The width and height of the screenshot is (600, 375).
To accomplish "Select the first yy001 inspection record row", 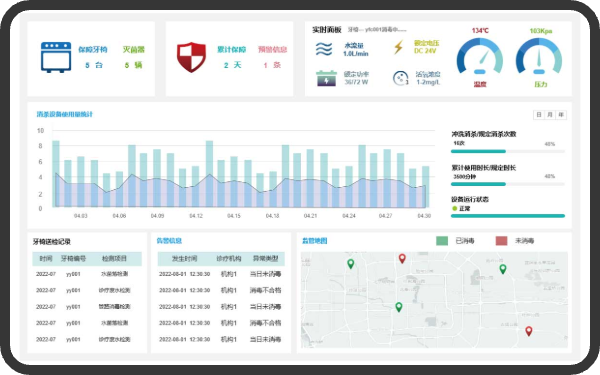I will coord(87,274).
